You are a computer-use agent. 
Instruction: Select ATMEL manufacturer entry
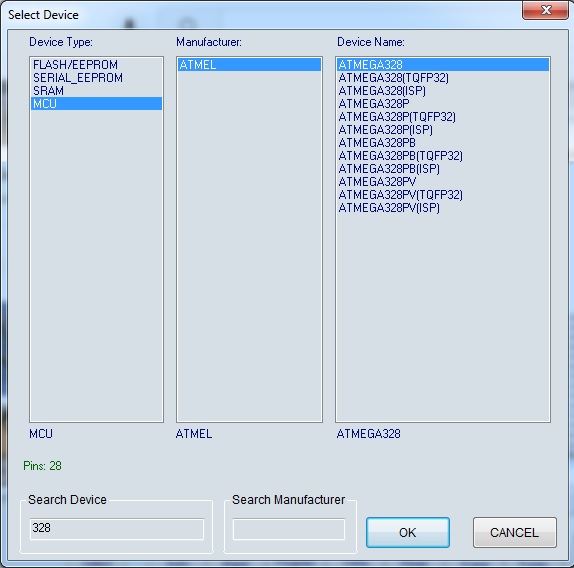249,65
